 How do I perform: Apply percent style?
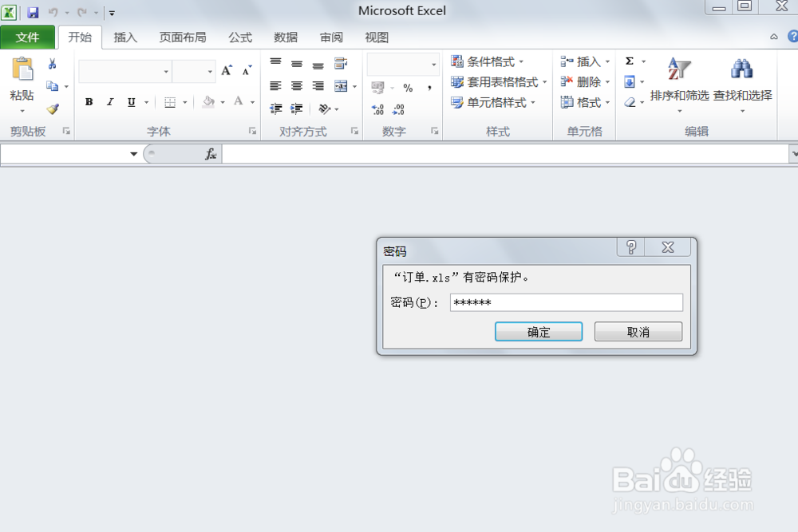pos(408,88)
